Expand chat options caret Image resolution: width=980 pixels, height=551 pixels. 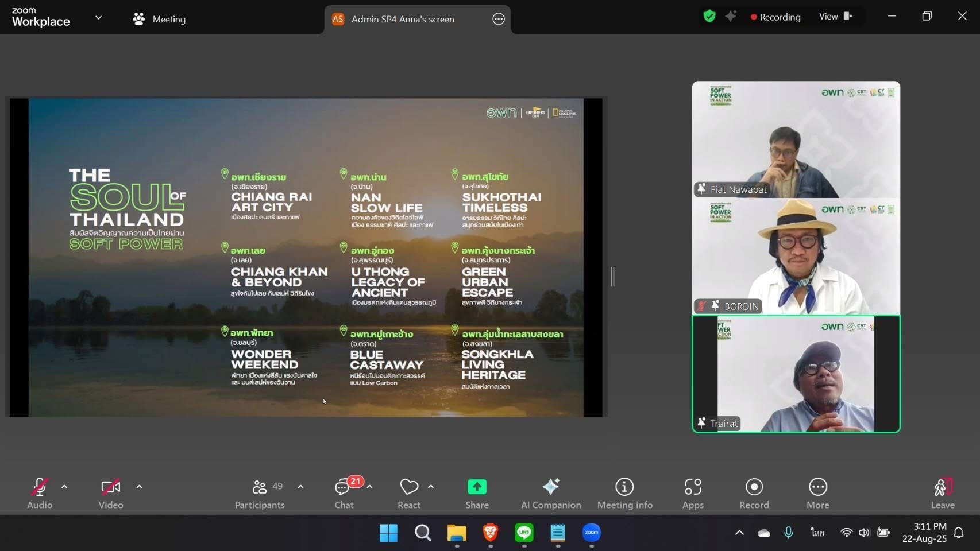369,487
